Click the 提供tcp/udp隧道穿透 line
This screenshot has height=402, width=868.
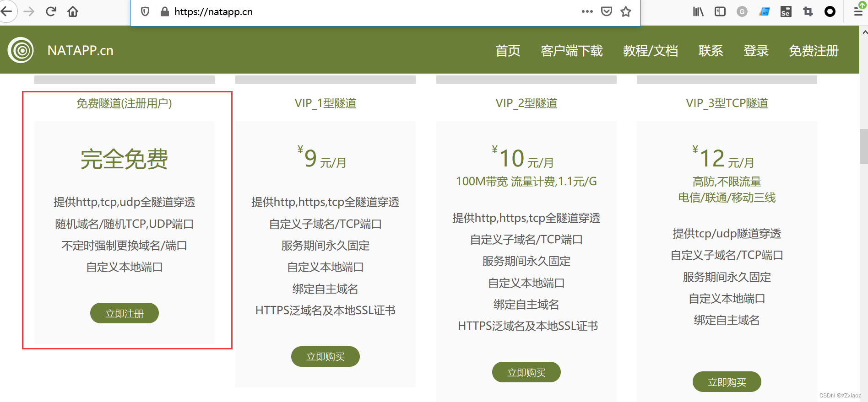click(x=727, y=234)
